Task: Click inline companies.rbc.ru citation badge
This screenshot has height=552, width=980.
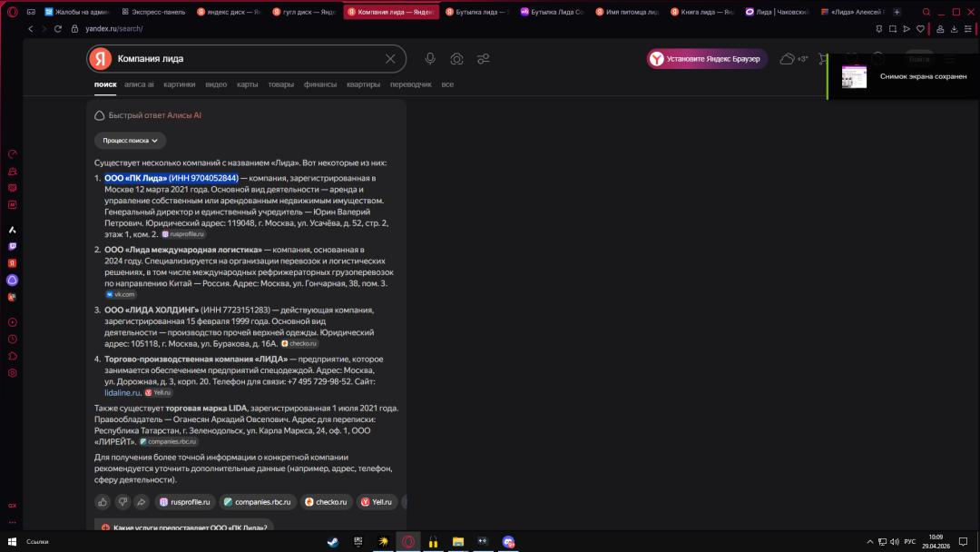Action: tap(168, 442)
